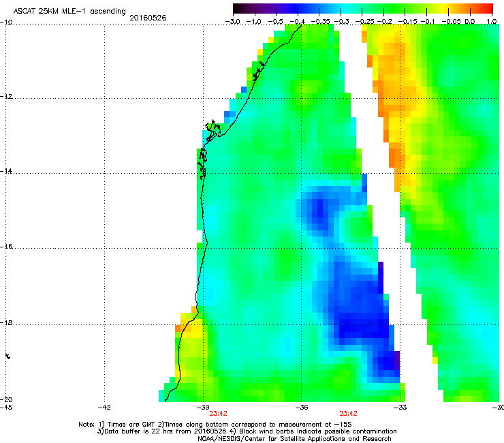Click the "-0.25" color scale label

click(x=365, y=22)
